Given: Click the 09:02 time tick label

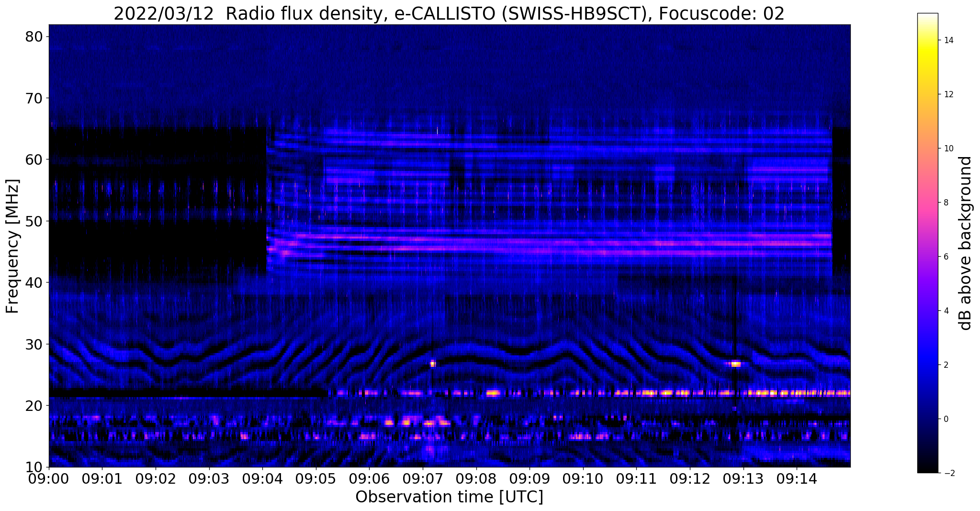Looking at the screenshot, I should (x=156, y=478).
